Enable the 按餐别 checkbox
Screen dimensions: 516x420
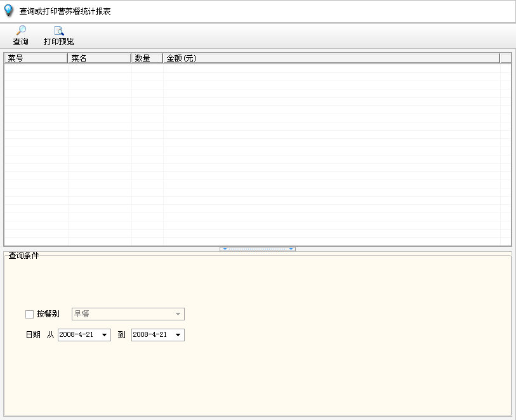point(29,314)
